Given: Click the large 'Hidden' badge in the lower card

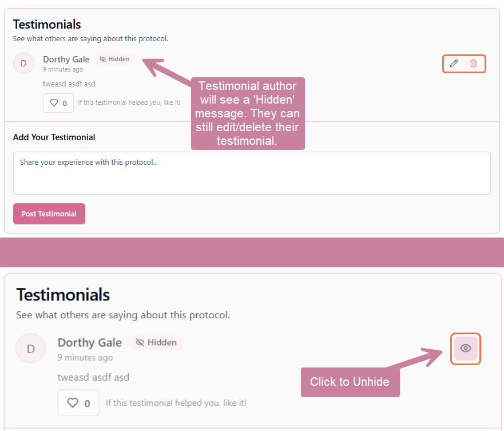Looking at the screenshot, I should click(156, 342).
